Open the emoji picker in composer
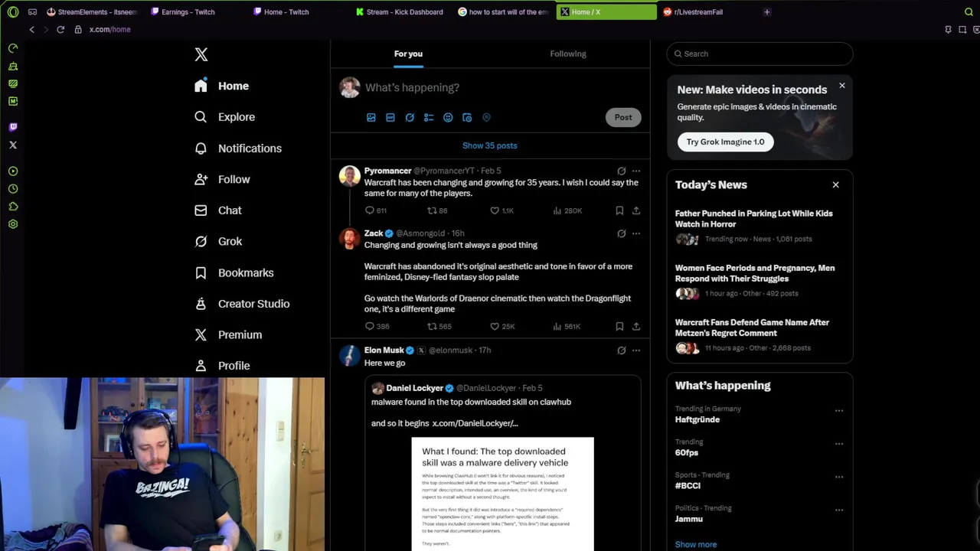This screenshot has width=980, height=551. 448,118
